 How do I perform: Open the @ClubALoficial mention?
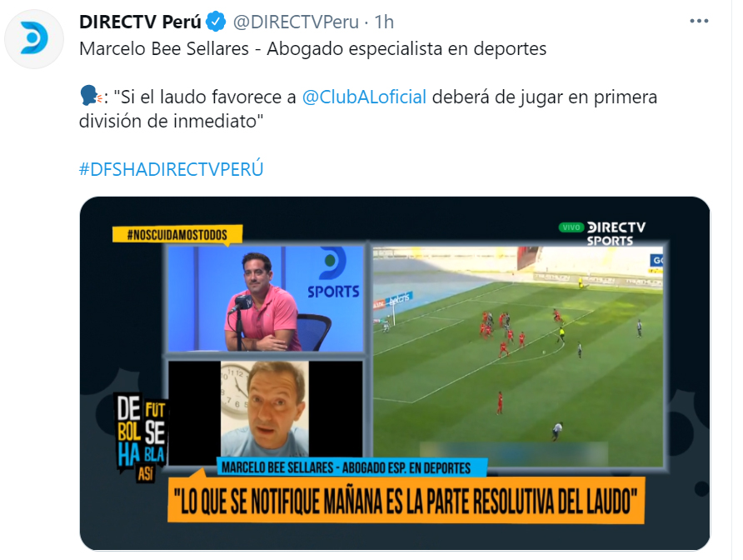click(x=364, y=97)
